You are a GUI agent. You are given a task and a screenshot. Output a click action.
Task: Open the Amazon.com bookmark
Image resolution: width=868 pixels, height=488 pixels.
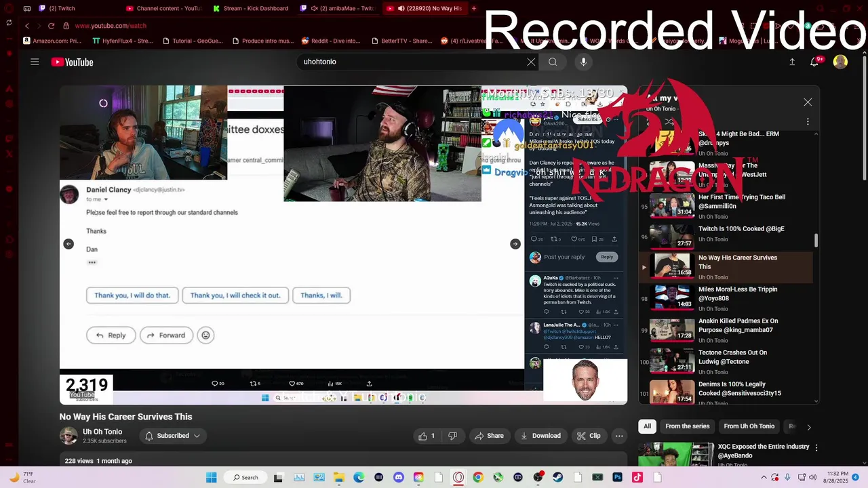click(52, 41)
